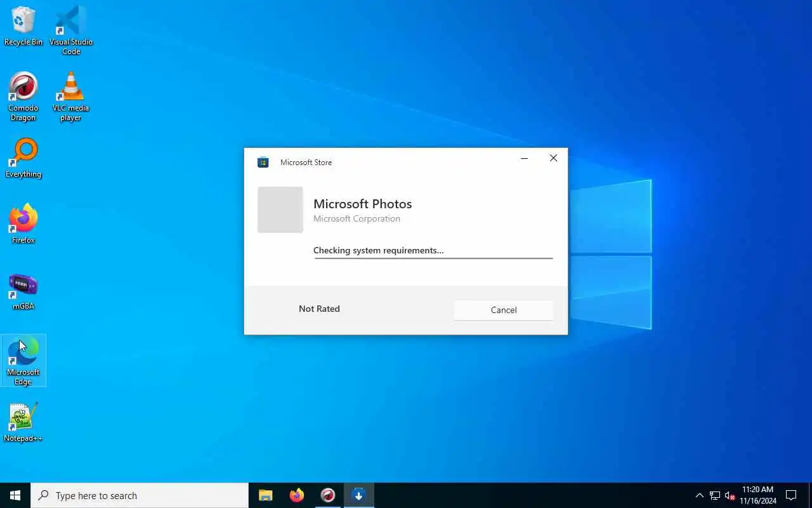Select the Firefox desktop shortcut
Viewport: 812px width, 508px height.
pos(23,224)
